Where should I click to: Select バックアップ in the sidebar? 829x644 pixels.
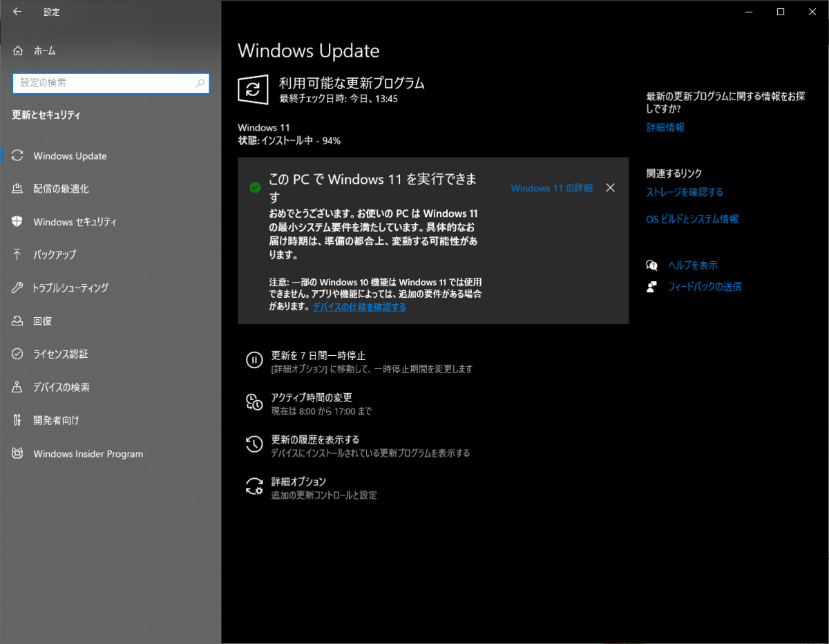tap(111, 254)
